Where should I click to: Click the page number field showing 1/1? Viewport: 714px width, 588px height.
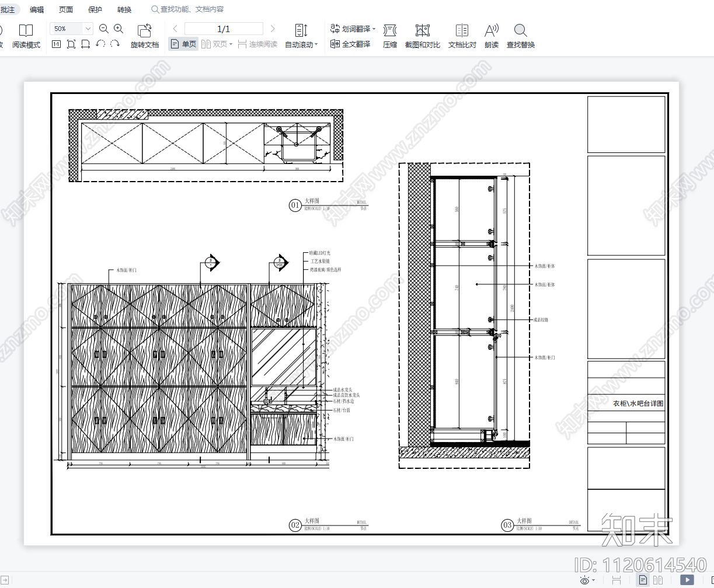pos(224,29)
